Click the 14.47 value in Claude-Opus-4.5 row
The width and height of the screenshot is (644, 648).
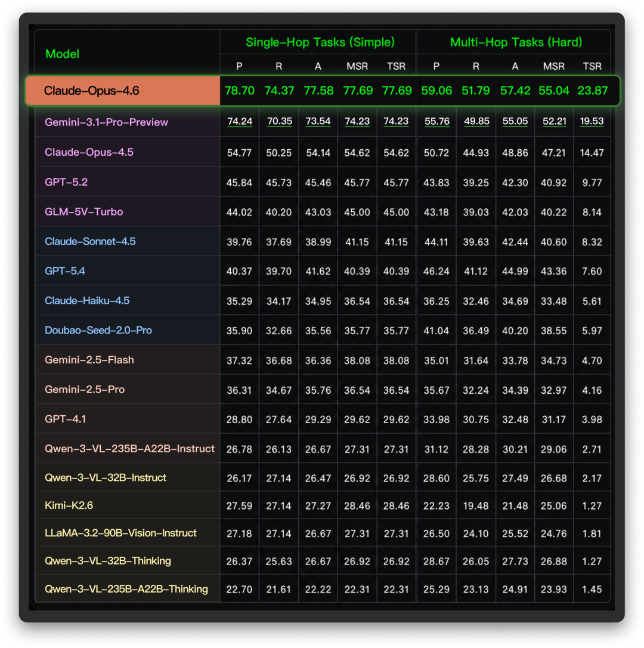pyautogui.click(x=592, y=153)
